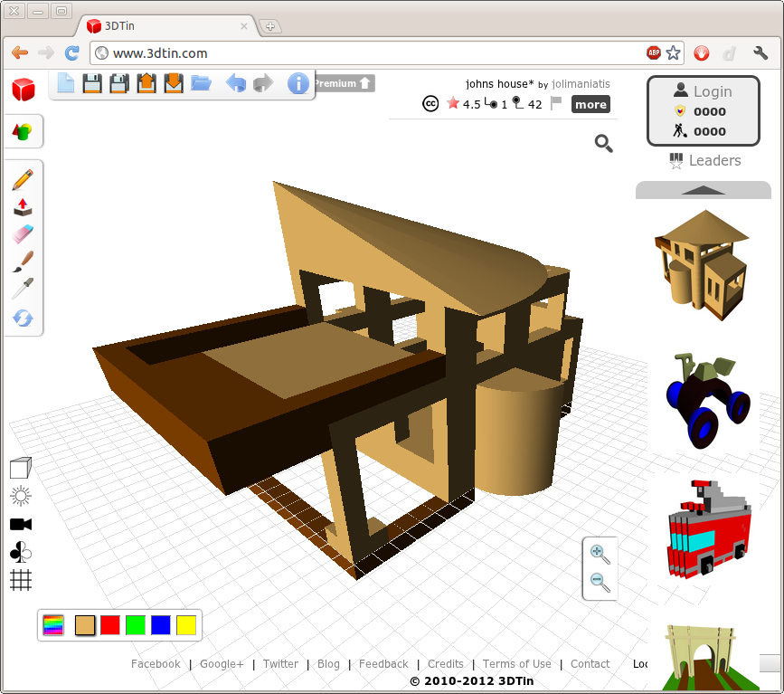Open the rainbow color palette picker
The height and width of the screenshot is (694, 784).
(x=53, y=625)
